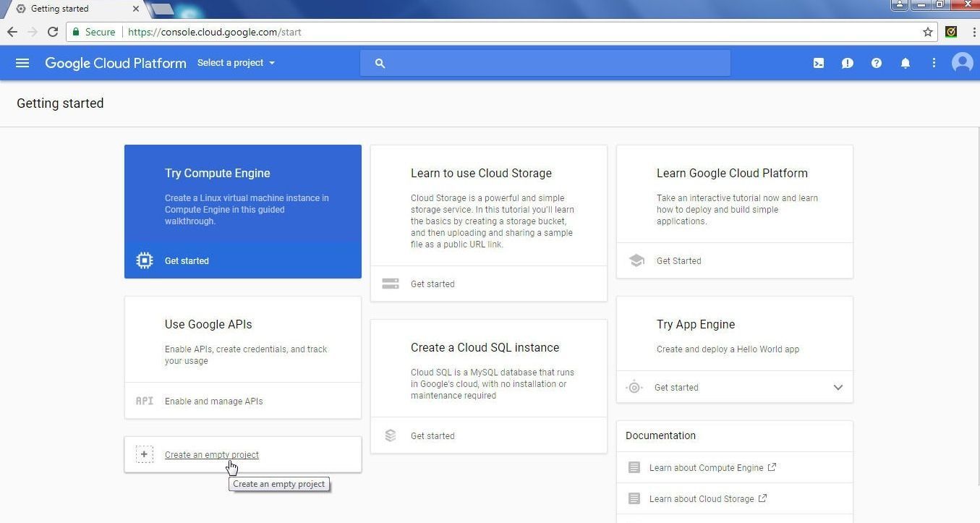Switch to the Getting started browser tab
Viewport: 980px width, 523px height.
pos(76,9)
